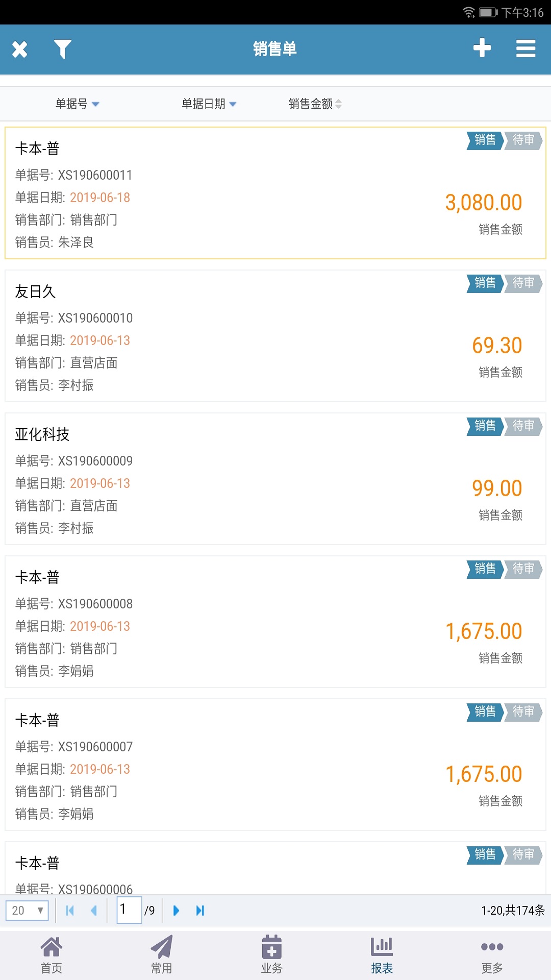Jump to the last page arrow
This screenshot has width=551, height=980.
click(200, 910)
